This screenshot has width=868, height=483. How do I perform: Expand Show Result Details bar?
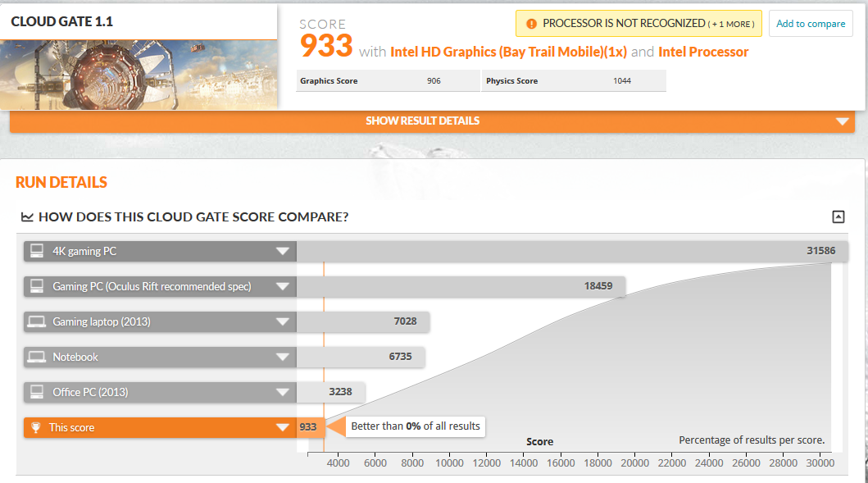(432, 121)
